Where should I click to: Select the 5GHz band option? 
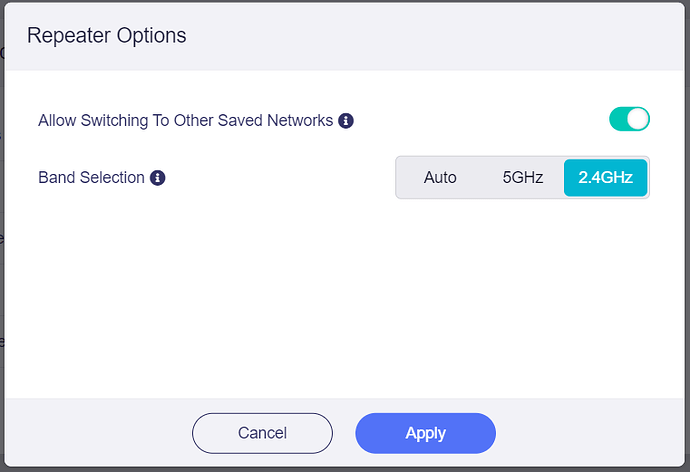pyautogui.click(x=523, y=177)
